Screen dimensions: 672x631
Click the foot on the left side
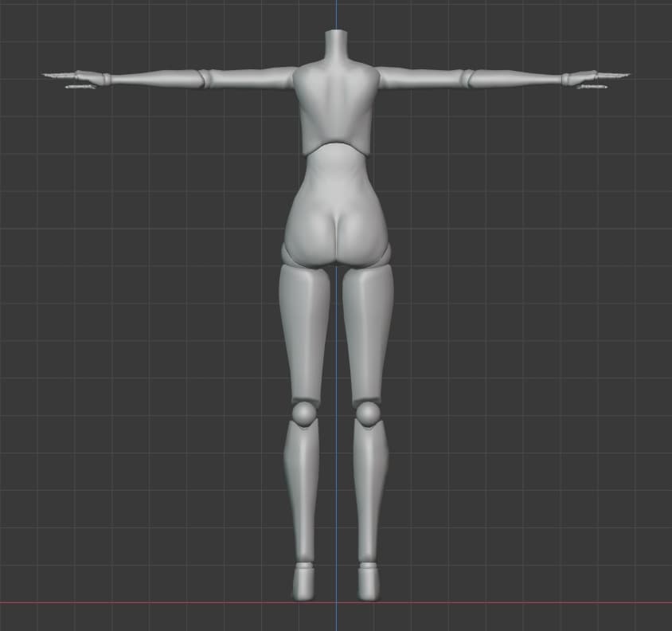[303, 582]
